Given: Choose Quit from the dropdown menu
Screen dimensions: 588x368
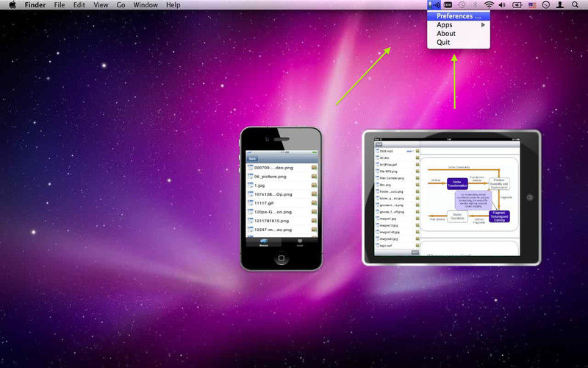Looking at the screenshot, I should tap(443, 42).
